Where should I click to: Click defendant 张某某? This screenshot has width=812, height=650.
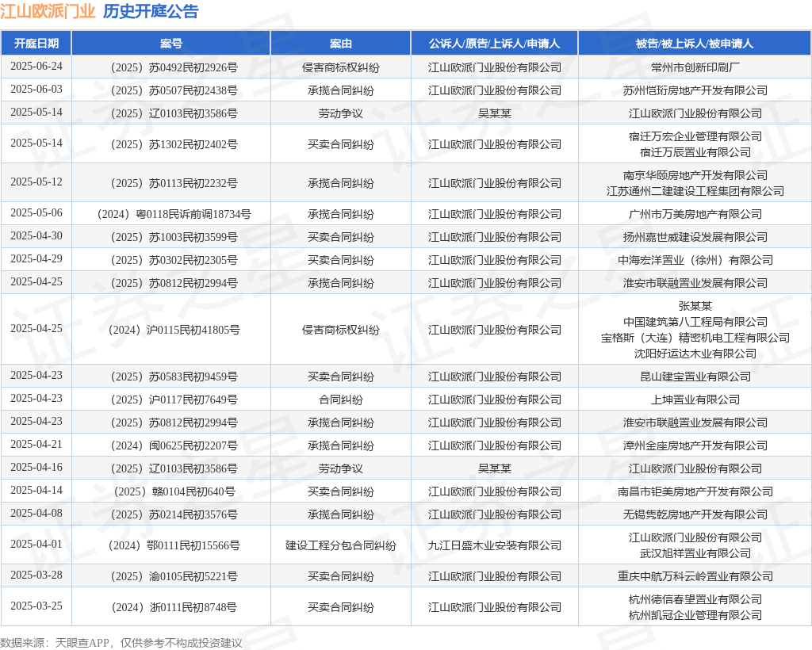695,306
